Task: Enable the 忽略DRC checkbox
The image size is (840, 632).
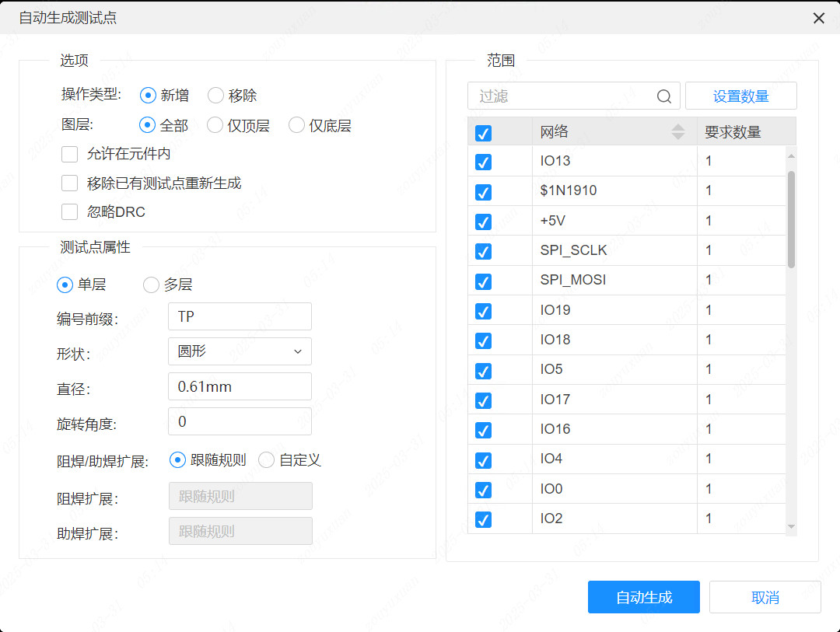Action: pyautogui.click(x=69, y=211)
